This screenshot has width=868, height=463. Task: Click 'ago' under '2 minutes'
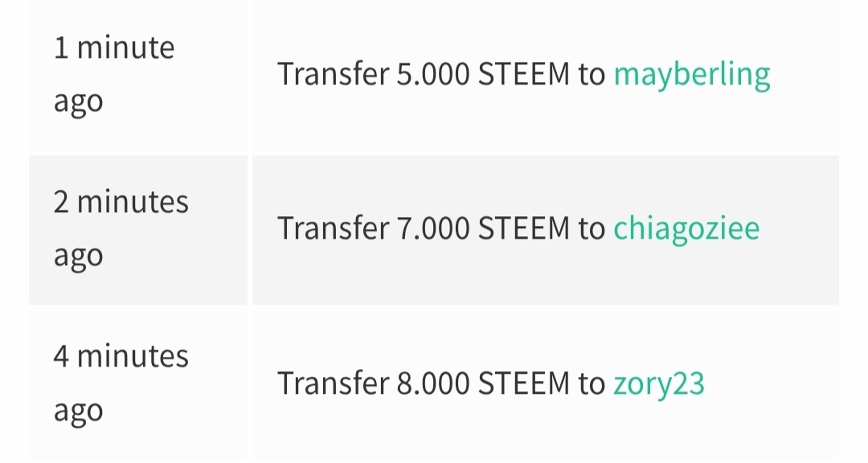point(78,257)
